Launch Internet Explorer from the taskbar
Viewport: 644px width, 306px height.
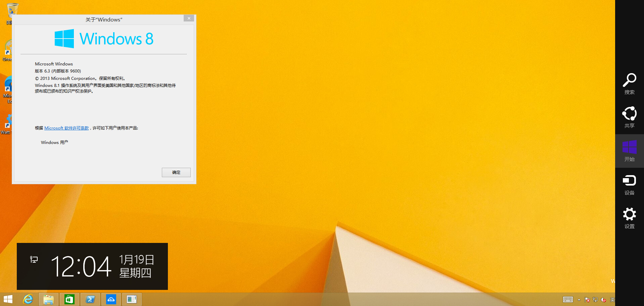[28, 299]
